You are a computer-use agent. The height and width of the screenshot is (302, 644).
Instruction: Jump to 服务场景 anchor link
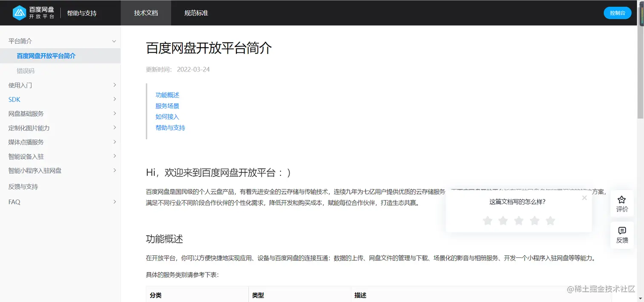pos(167,106)
